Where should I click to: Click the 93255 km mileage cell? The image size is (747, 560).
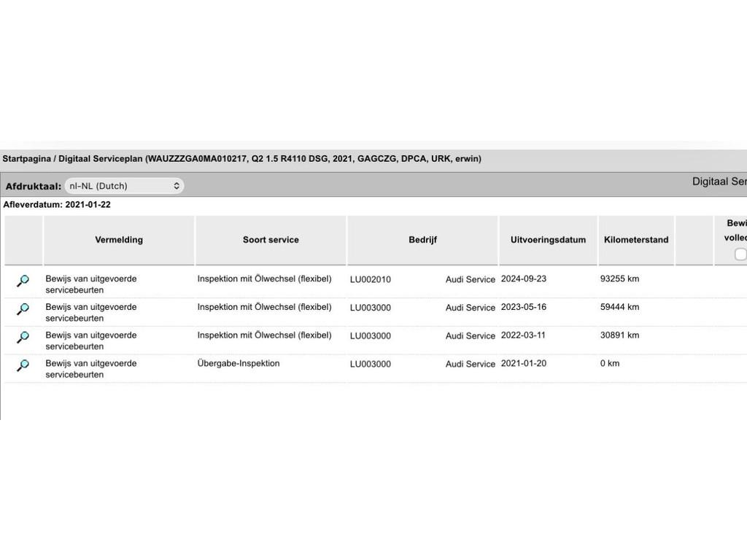click(619, 279)
